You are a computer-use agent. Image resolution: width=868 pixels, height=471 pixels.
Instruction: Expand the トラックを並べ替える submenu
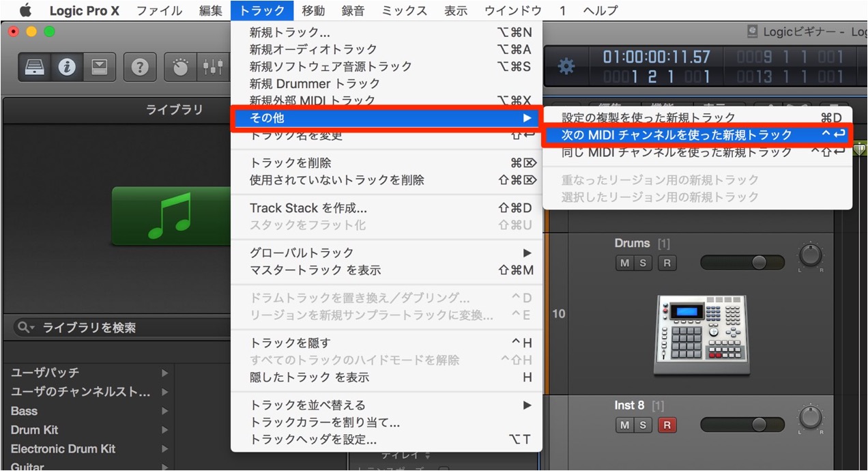tap(386, 405)
